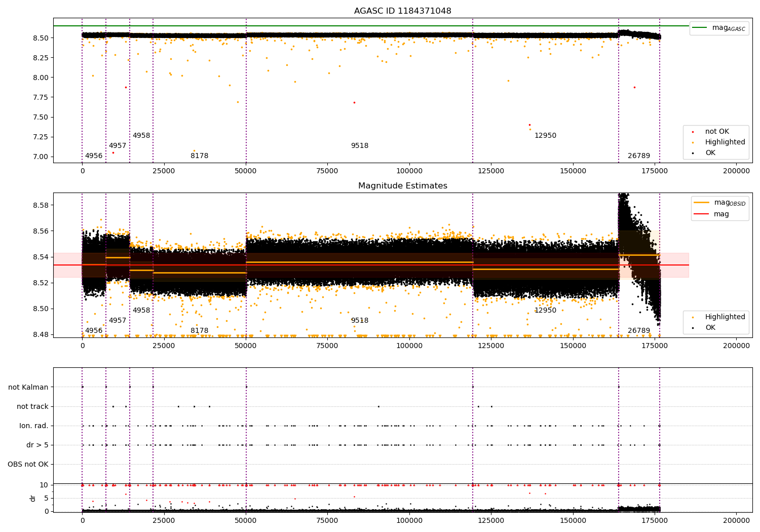Click obsid label 8178 in Magnitude Estimates plot

pyautogui.click(x=200, y=331)
